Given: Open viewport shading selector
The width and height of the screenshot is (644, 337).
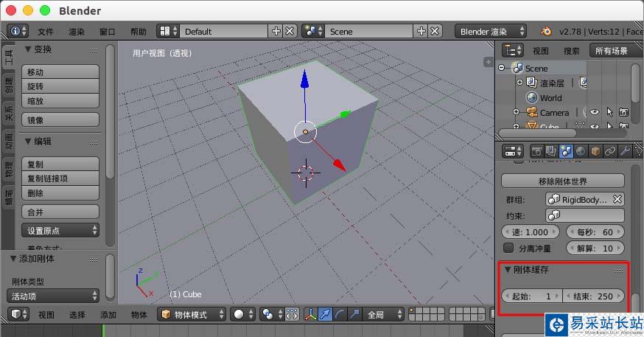Looking at the screenshot, I should pos(242,314).
